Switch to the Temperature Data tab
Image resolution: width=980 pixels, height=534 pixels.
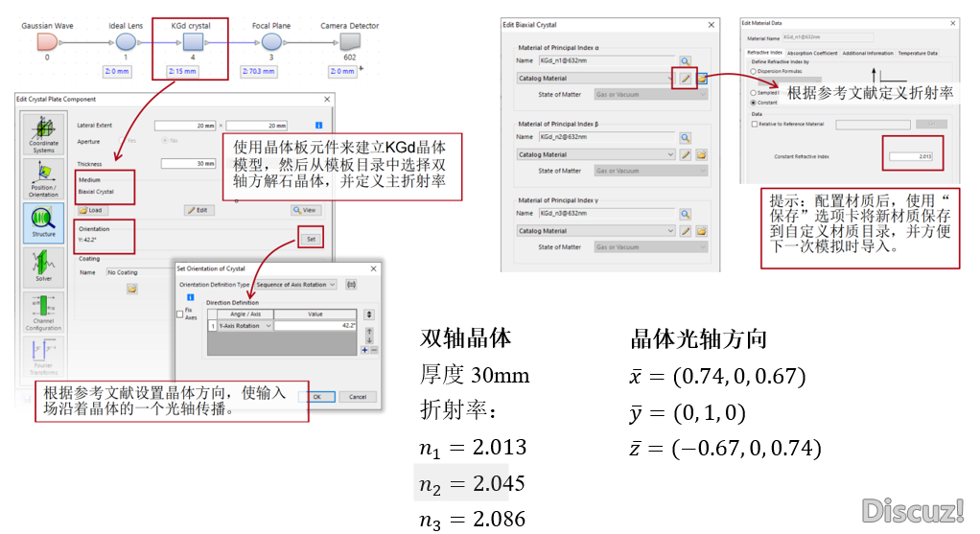tap(918, 54)
